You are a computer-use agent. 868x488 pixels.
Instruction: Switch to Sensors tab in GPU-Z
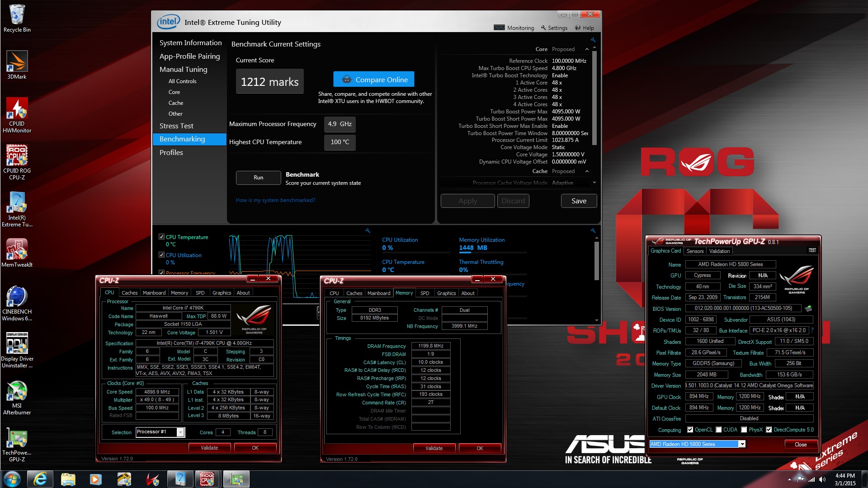click(695, 251)
